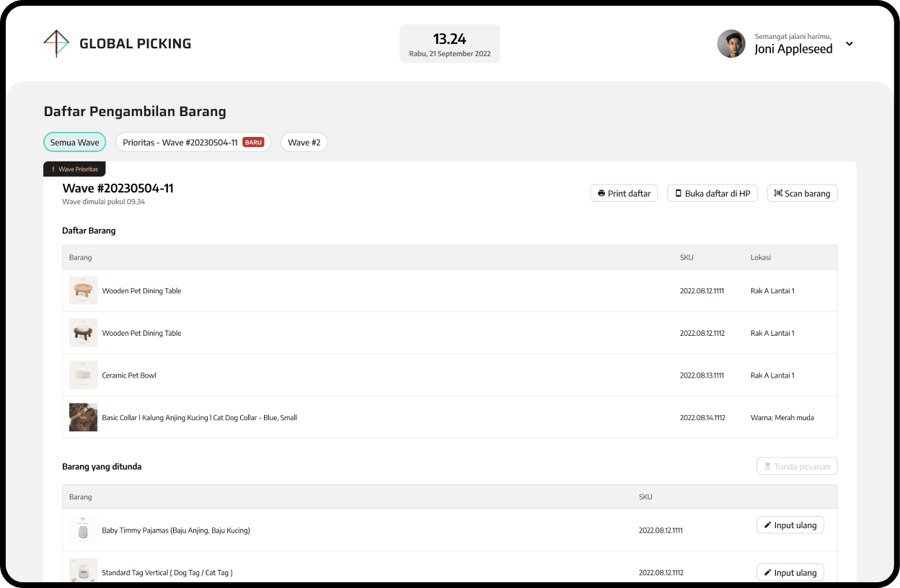Click the Global Picking logo icon
Screen dimensions: 900x588
point(56,43)
